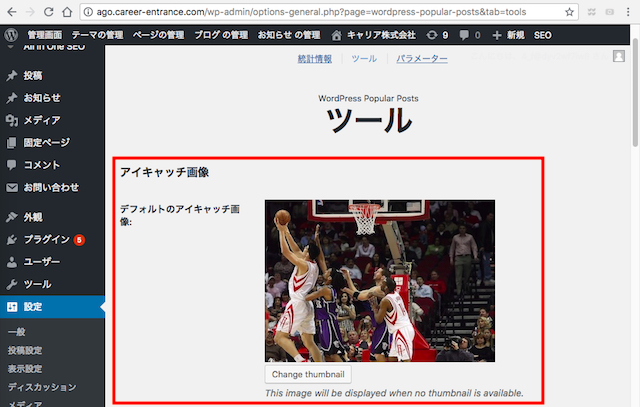The width and height of the screenshot is (640, 407).
Task: Open 新規 new content menu
Action: coord(516,35)
